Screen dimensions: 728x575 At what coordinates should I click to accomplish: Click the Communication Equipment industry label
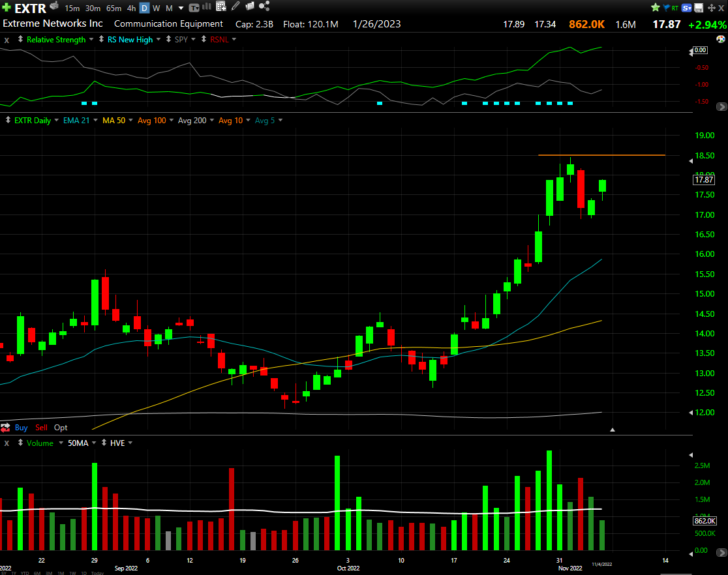[168, 23]
